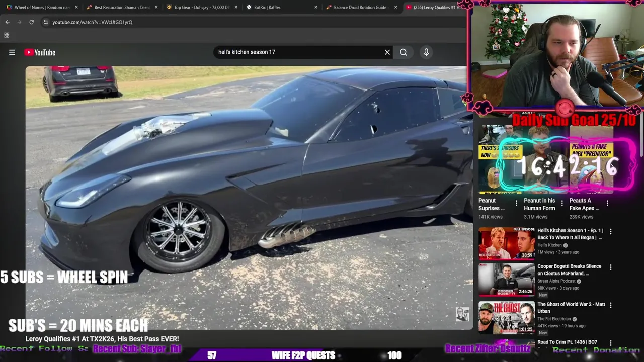Visit the Hell's Kitchen channel
This screenshot has height=362, width=644.
[x=549, y=245]
